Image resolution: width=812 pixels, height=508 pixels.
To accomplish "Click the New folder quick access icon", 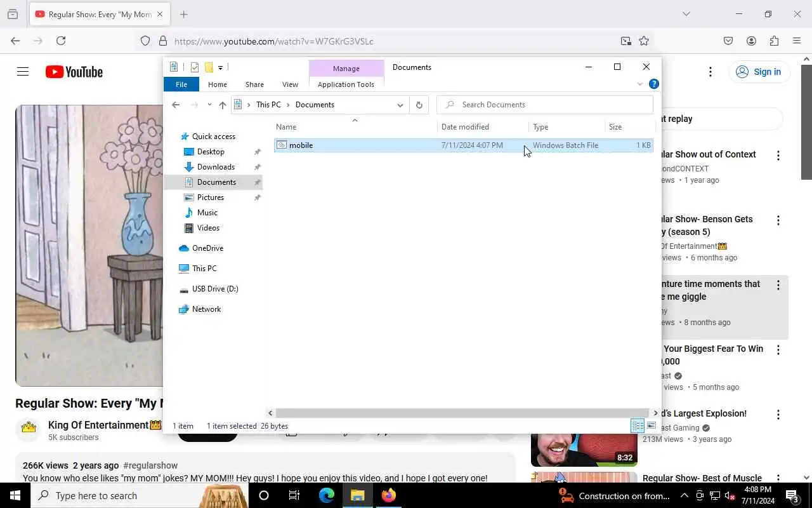I will click(208, 67).
